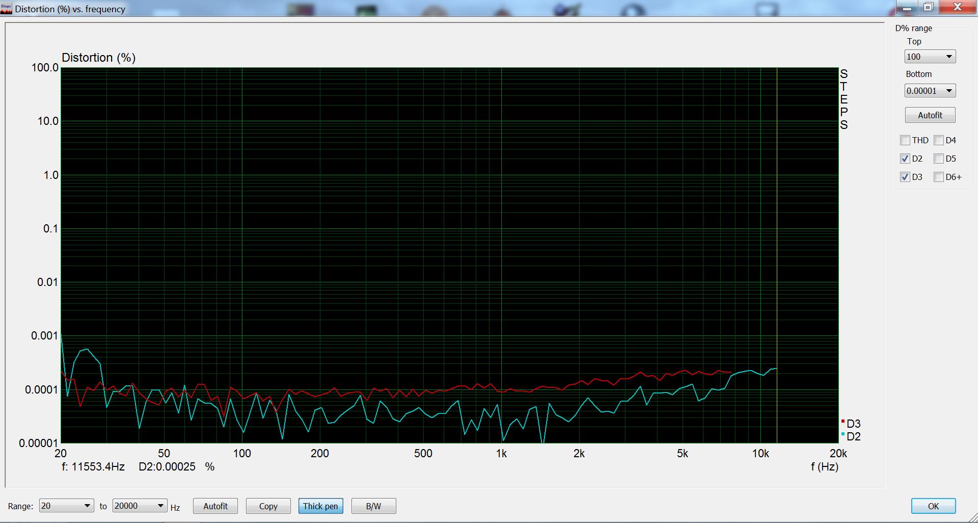Click the 1k frequency axis label
The width and height of the screenshot is (980, 523).
501,453
